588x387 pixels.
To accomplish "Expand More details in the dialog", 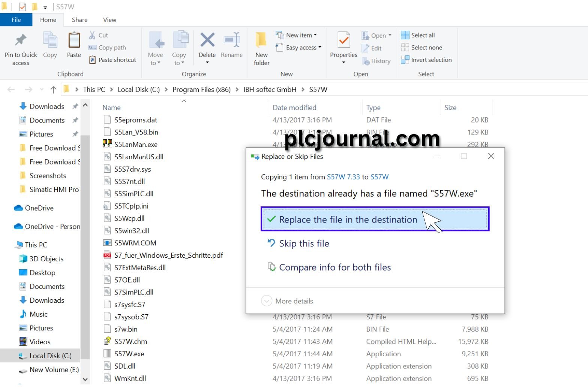I will click(287, 301).
